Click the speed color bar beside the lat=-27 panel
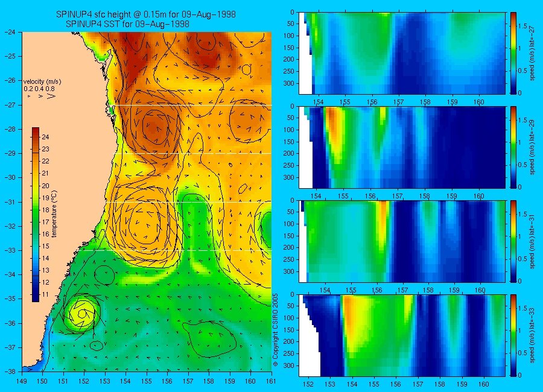The width and height of the screenshot is (543, 392). point(513,53)
